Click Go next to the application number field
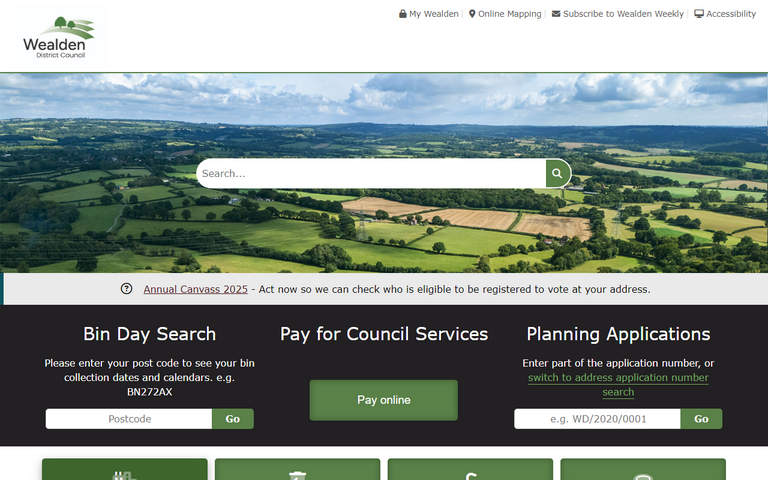This screenshot has width=768, height=480. [701, 419]
